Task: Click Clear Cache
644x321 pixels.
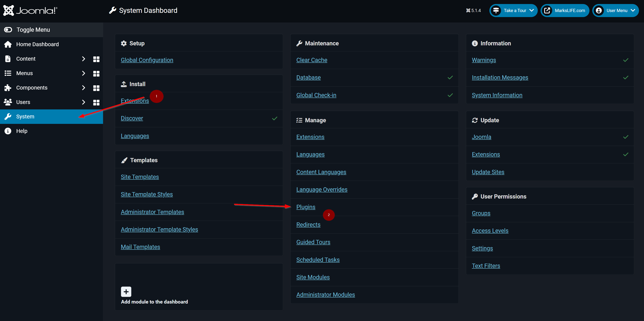Action: (312, 60)
